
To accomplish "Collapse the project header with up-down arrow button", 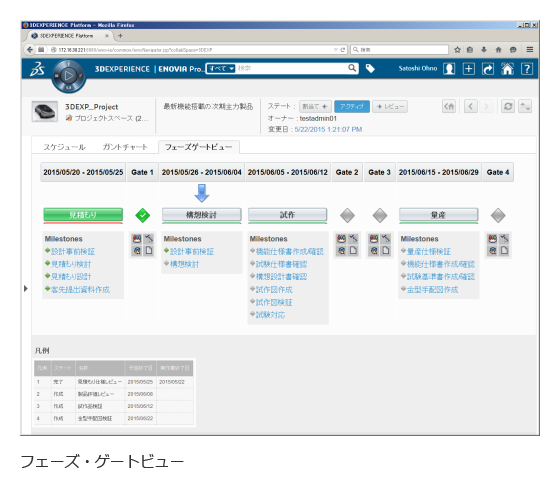I will [525, 106].
